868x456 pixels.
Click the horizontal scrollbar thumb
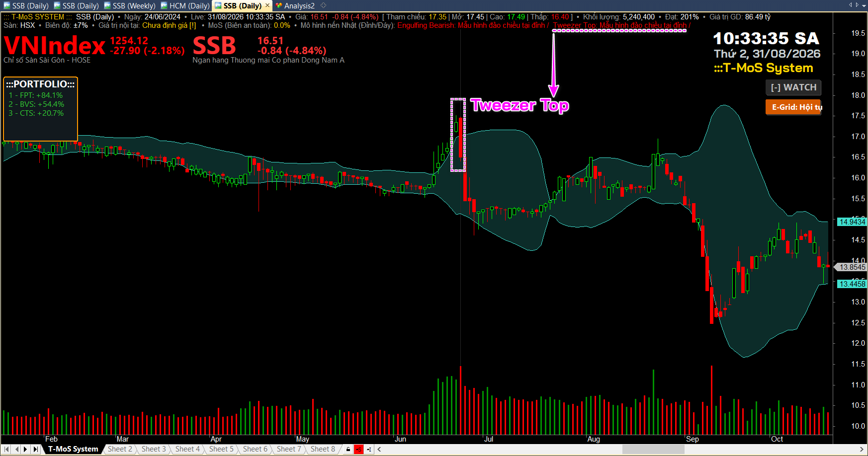click(653, 450)
